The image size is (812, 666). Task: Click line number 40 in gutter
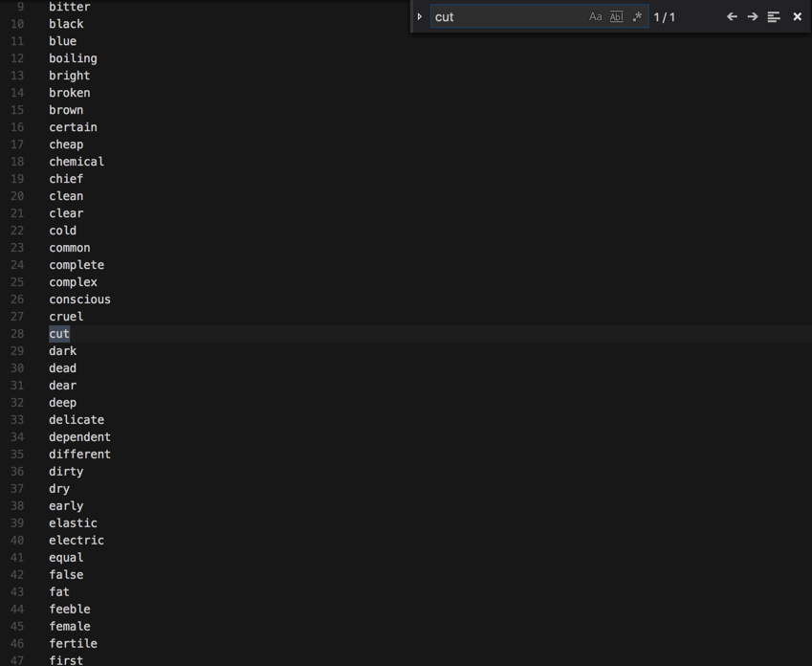[x=17, y=540]
